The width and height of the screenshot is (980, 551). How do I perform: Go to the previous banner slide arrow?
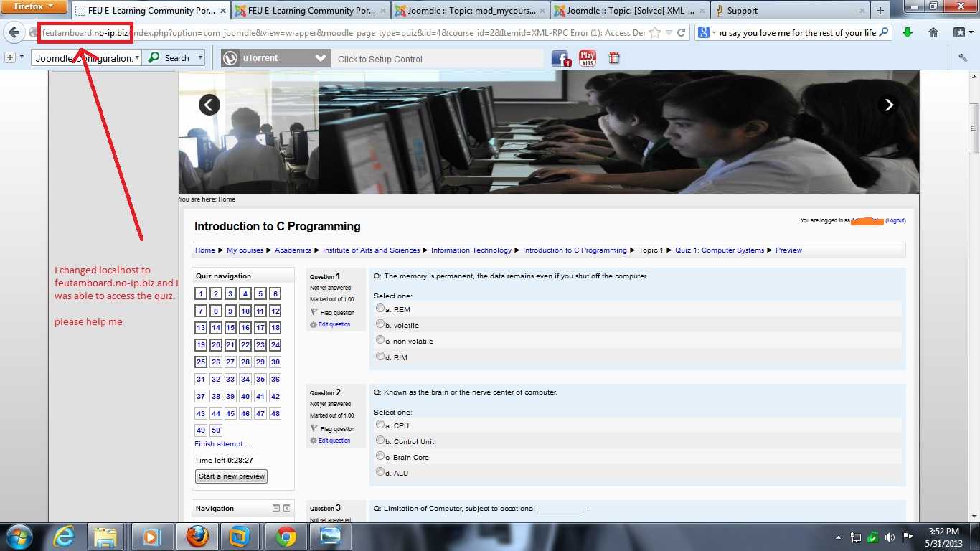209,105
